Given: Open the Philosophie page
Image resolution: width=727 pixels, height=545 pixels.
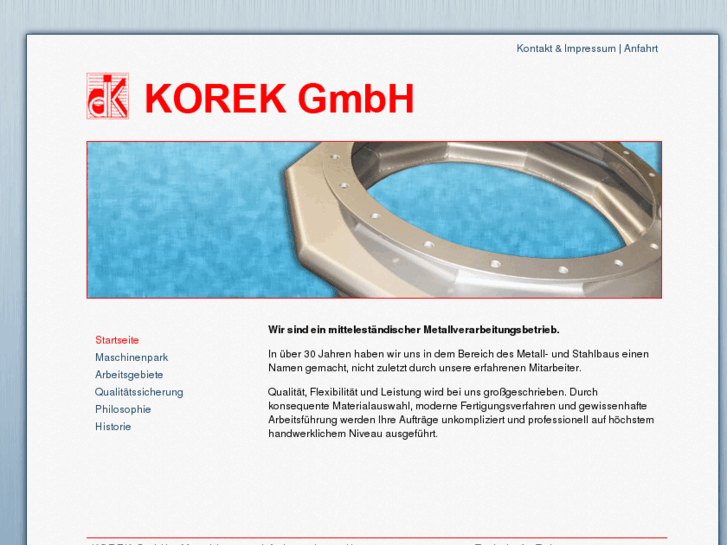Looking at the screenshot, I should 123,409.
